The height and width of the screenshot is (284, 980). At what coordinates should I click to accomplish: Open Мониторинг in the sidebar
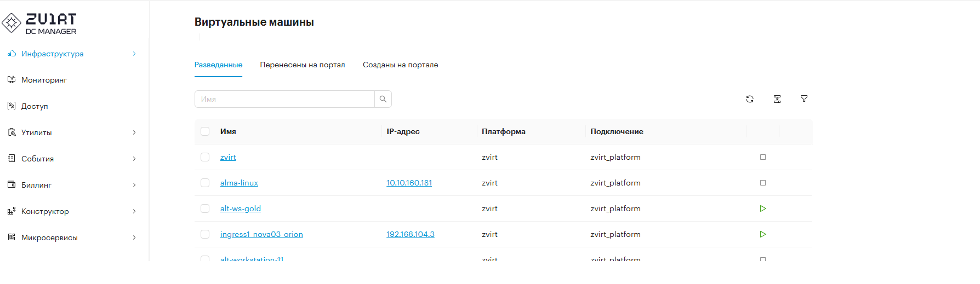click(44, 80)
